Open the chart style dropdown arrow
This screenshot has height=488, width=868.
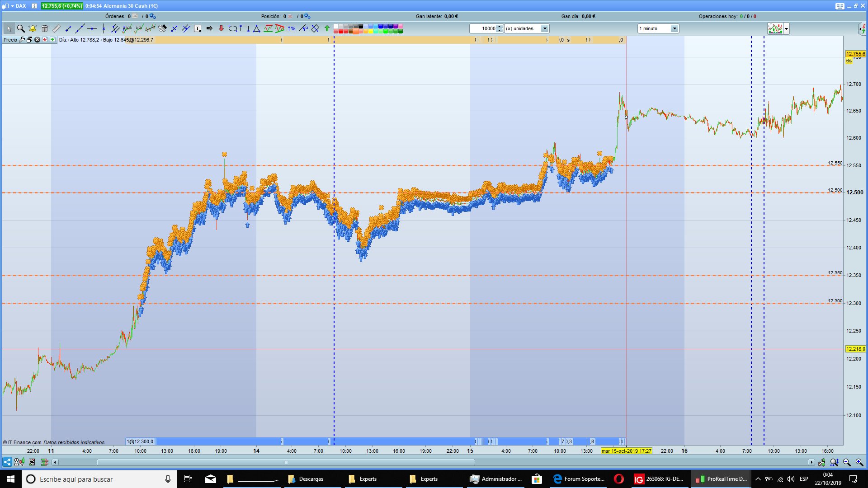[787, 28]
